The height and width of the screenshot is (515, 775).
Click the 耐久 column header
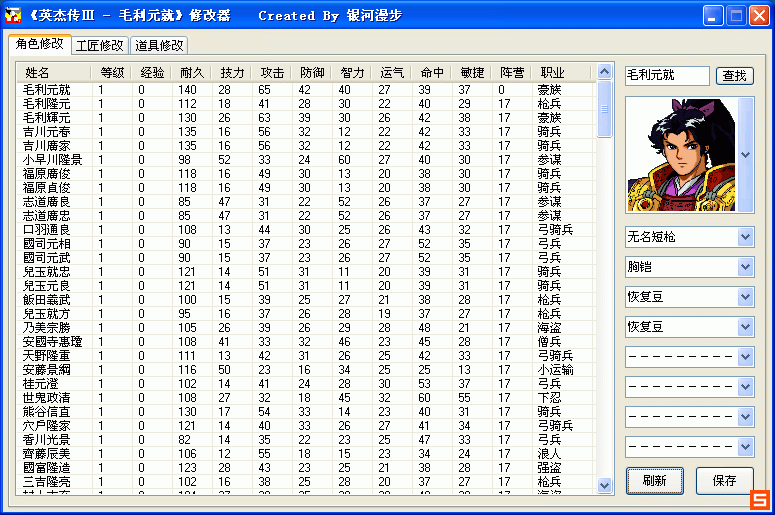click(x=192, y=73)
